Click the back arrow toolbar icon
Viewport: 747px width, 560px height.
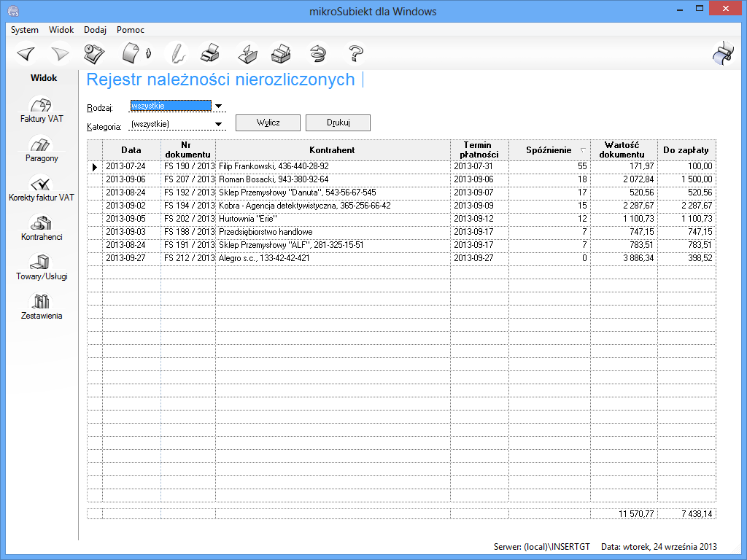click(26, 53)
